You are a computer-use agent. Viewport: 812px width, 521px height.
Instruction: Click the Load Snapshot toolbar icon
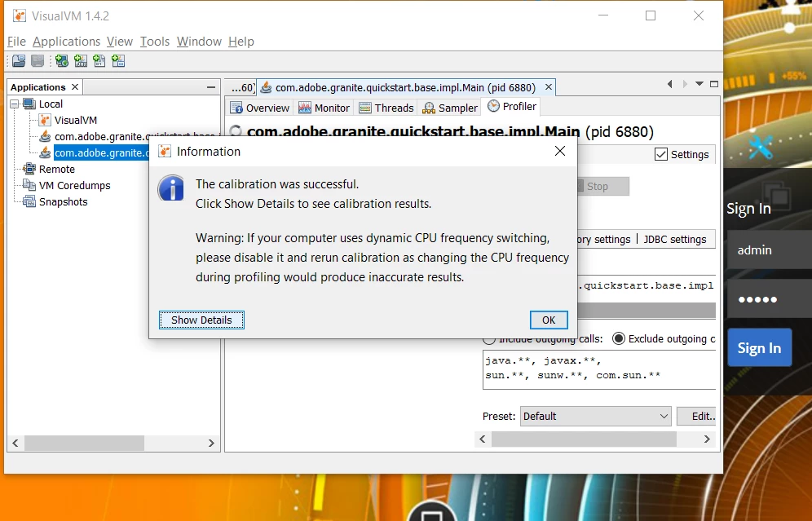click(x=19, y=61)
